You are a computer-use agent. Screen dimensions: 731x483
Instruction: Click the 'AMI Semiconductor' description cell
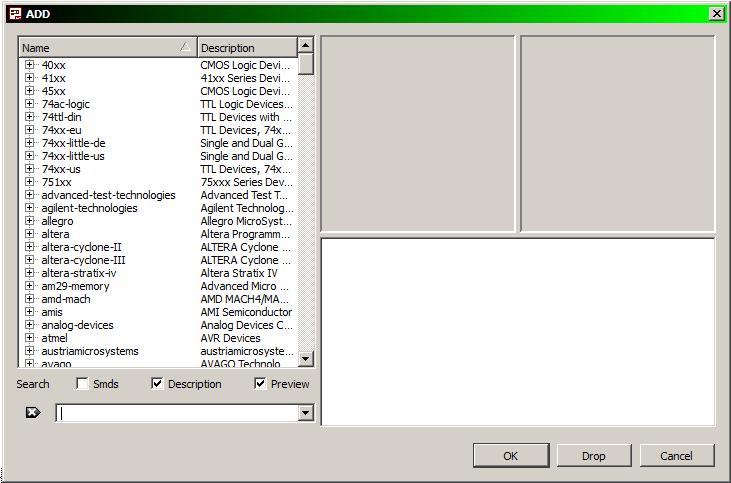(x=246, y=312)
